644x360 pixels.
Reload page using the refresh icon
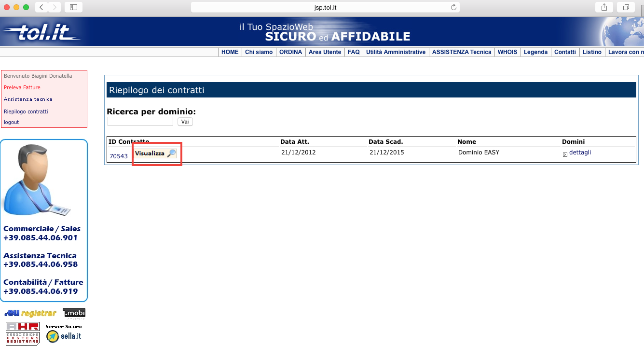click(x=453, y=7)
